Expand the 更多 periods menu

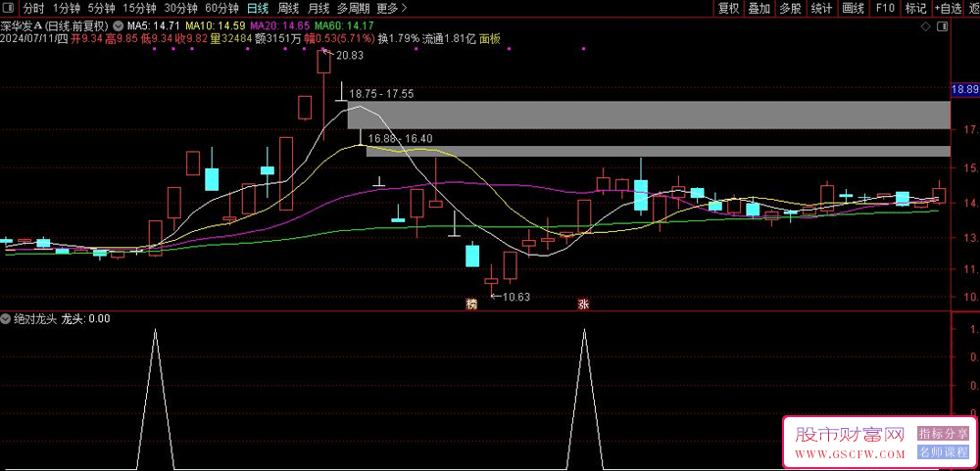pos(393,8)
